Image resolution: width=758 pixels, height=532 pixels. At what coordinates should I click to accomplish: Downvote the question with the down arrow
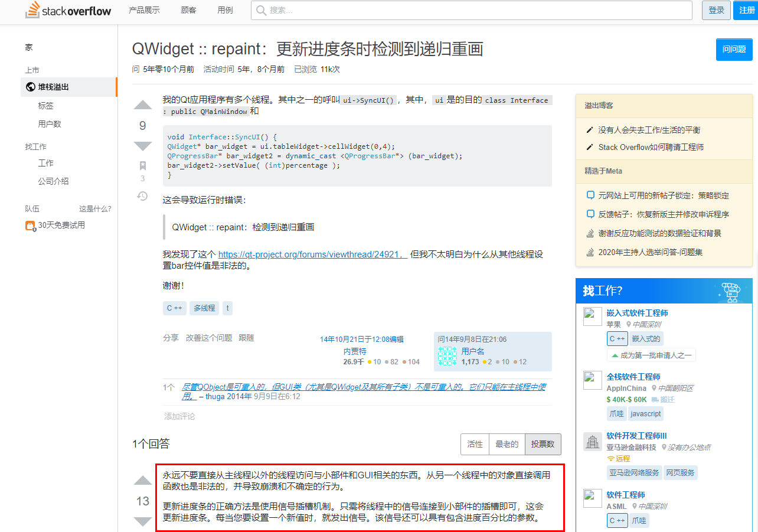142,145
